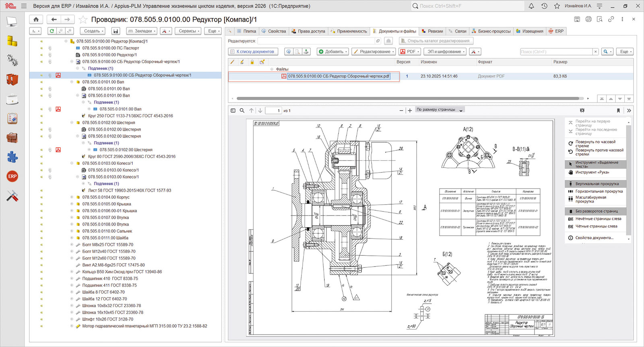Click the blue puzzle piece sidebar icon

click(x=12, y=157)
